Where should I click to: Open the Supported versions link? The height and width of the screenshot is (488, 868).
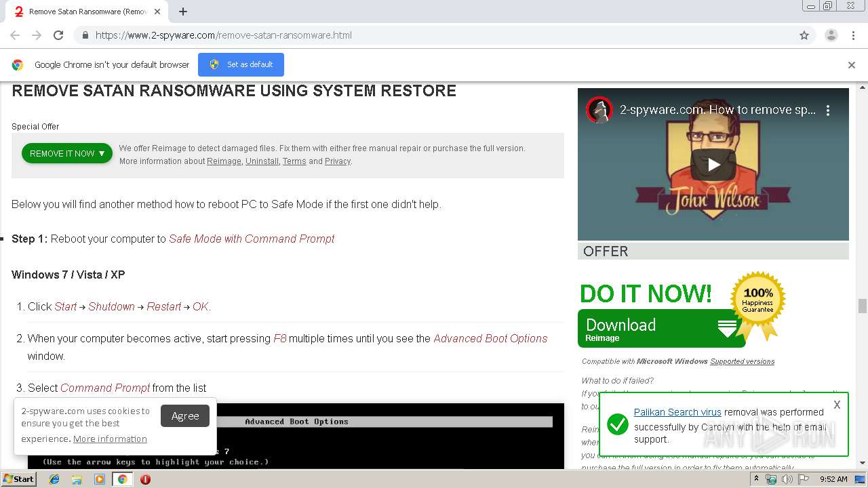pos(742,361)
